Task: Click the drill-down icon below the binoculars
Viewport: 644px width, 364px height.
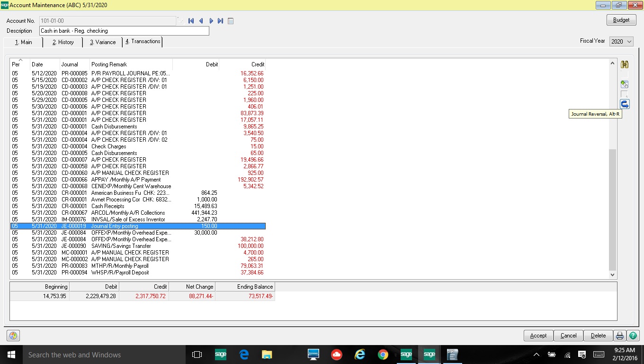Action: pyautogui.click(x=625, y=84)
